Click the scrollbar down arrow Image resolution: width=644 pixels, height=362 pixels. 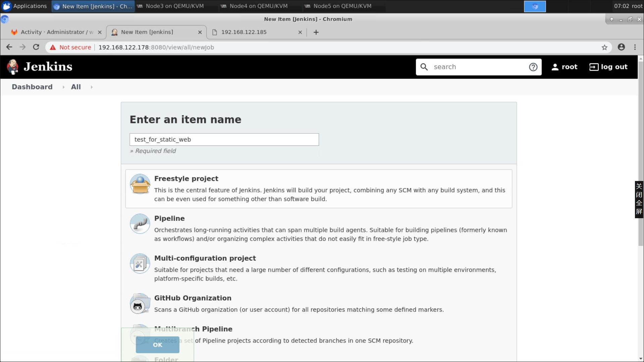click(641, 359)
